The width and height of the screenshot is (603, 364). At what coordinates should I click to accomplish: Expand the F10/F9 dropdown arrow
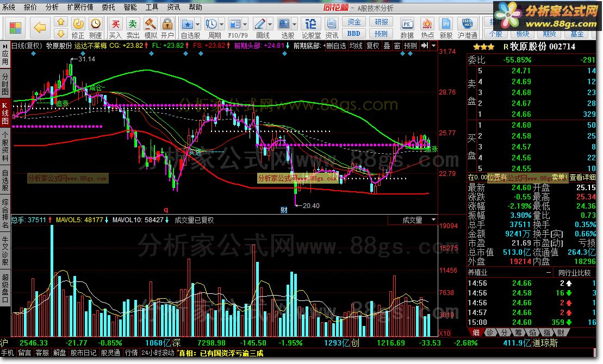click(245, 24)
